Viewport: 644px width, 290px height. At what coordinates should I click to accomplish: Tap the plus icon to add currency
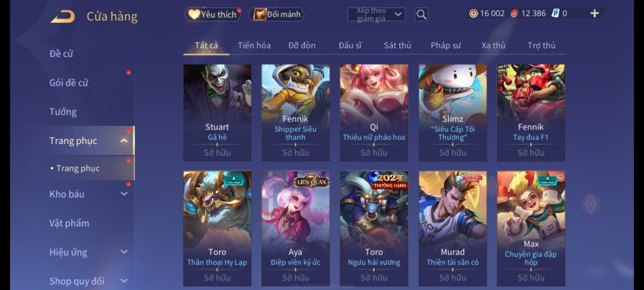(595, 13)
